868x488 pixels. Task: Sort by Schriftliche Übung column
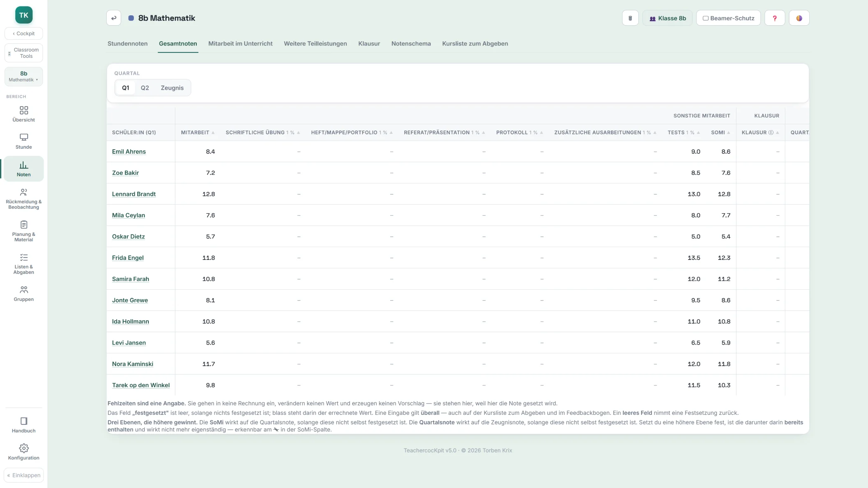point(262,133)
